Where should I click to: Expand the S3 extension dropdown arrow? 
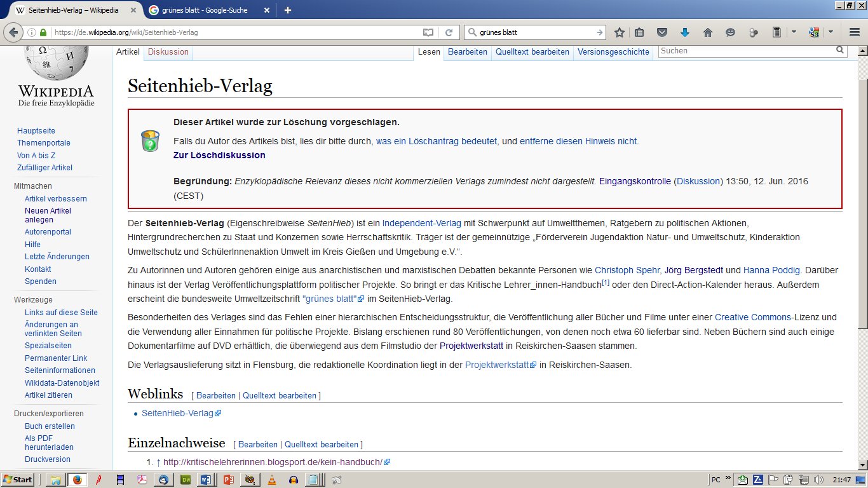[x=831, y=32]
